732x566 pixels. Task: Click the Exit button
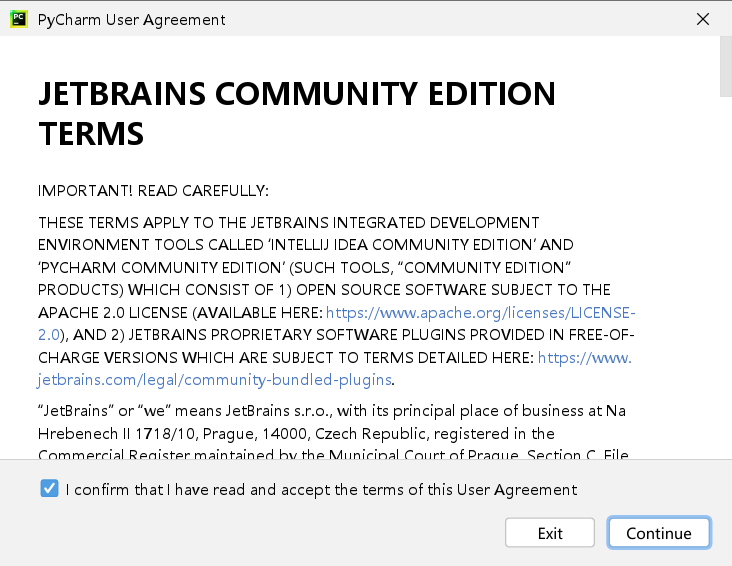point(549,533)
